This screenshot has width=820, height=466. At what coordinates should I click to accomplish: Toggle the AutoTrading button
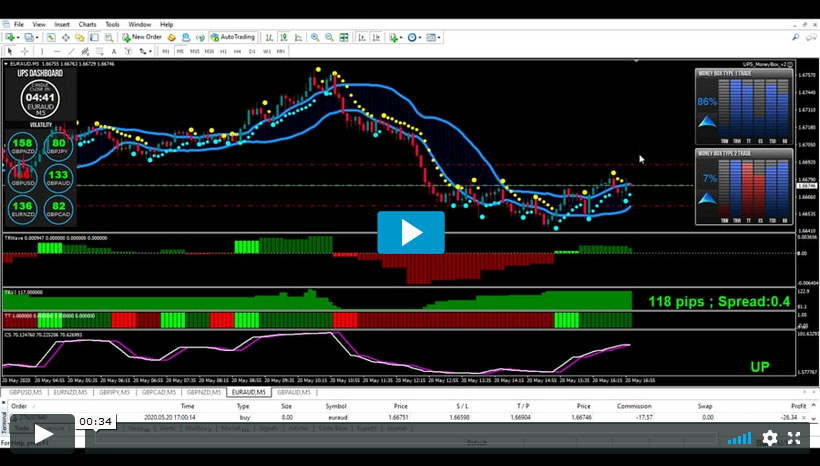232,37
